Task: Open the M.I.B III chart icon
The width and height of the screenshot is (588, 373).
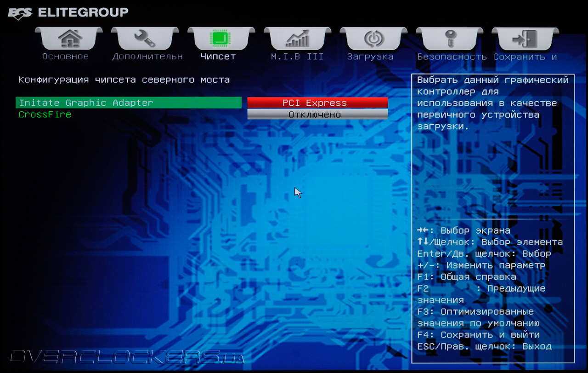Action: click(297, 38)
